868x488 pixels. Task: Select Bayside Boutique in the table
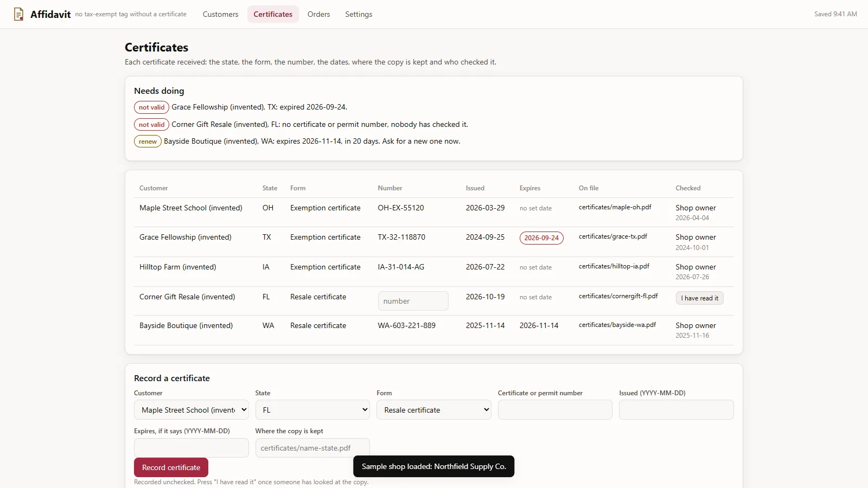click(186, 325)
